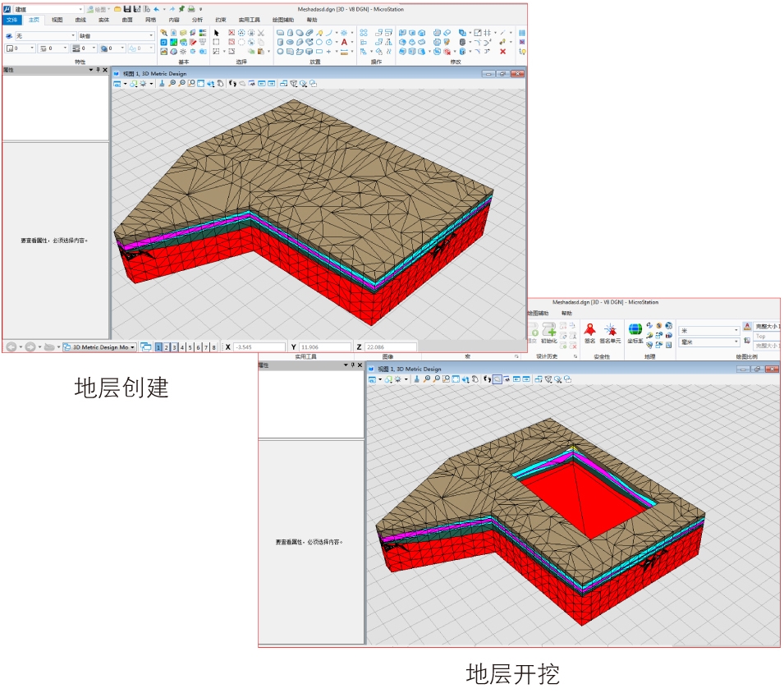Screen dimensions: 784x693
Task: Switch to the 网格 ribbon tab
Action: coord(150,19)
